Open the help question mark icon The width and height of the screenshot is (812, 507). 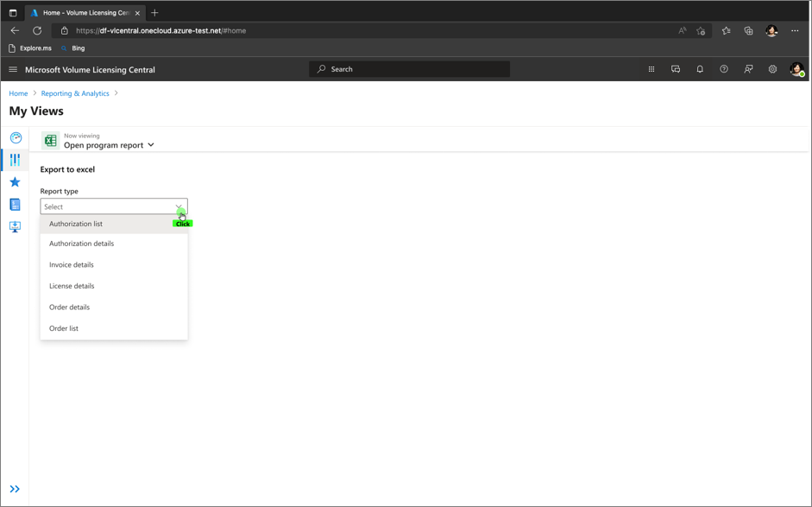click(724, 69)
